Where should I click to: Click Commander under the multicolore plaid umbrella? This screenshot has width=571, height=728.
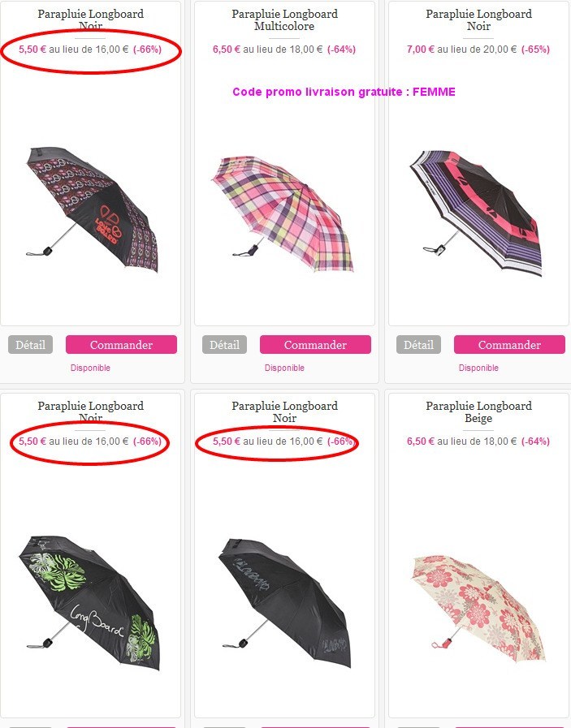pyautogui.click(x=315, y=344)
